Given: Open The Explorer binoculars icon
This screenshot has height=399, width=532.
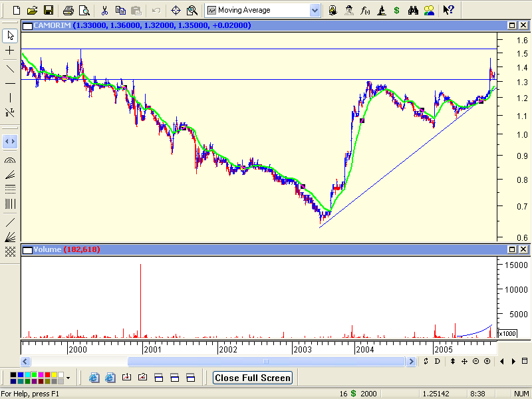Looking at the screenshot, I should point(413,11).
